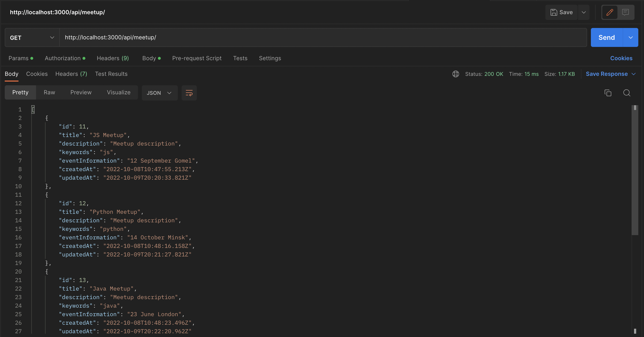Open the Test Results tab
This screenshot has height=337, width=644.
click(x=111, y=74)
